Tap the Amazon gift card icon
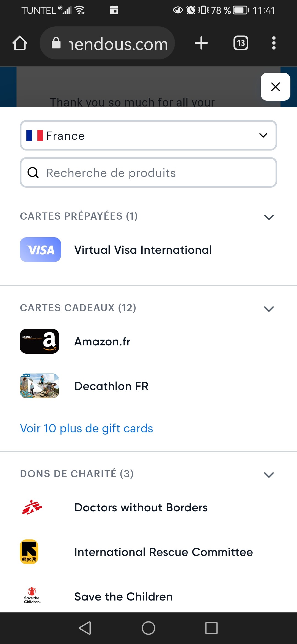Viewport: 297px width, 644px height. click(40, 341)
